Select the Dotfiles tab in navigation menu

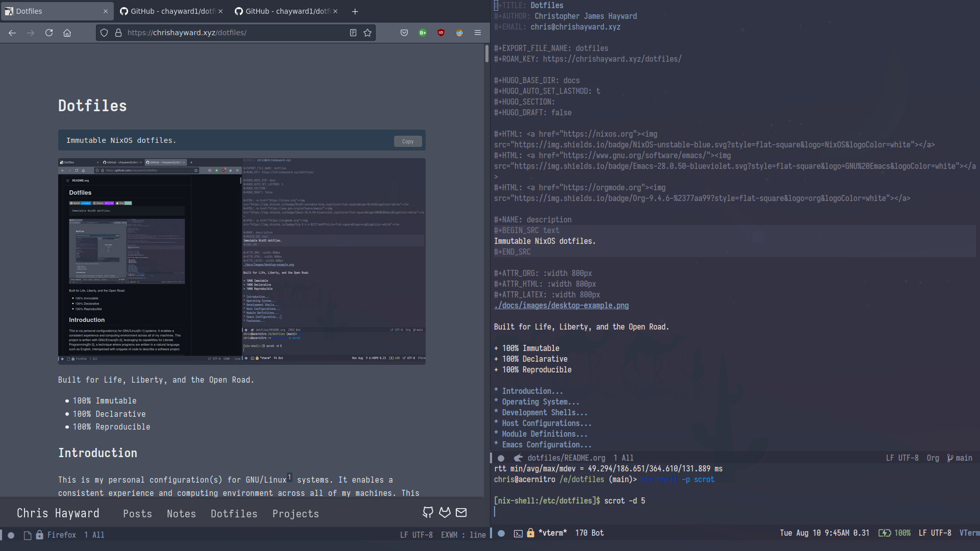click(x=234, y=513)
